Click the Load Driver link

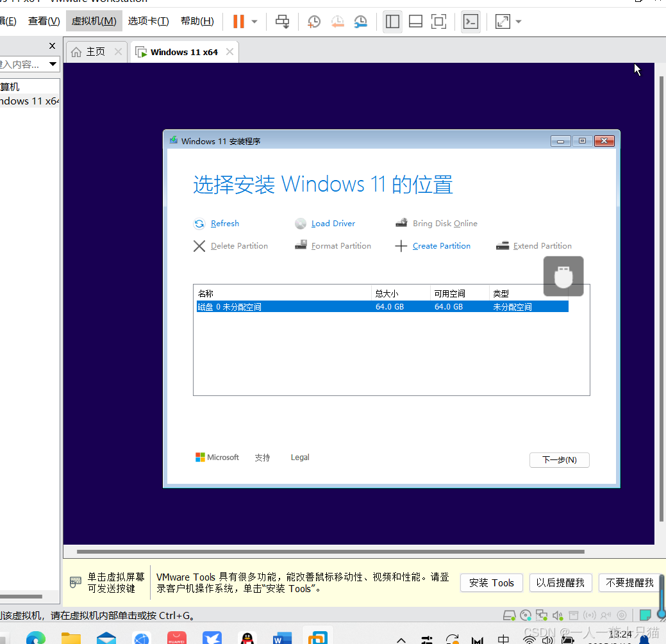tap(333, 223)
